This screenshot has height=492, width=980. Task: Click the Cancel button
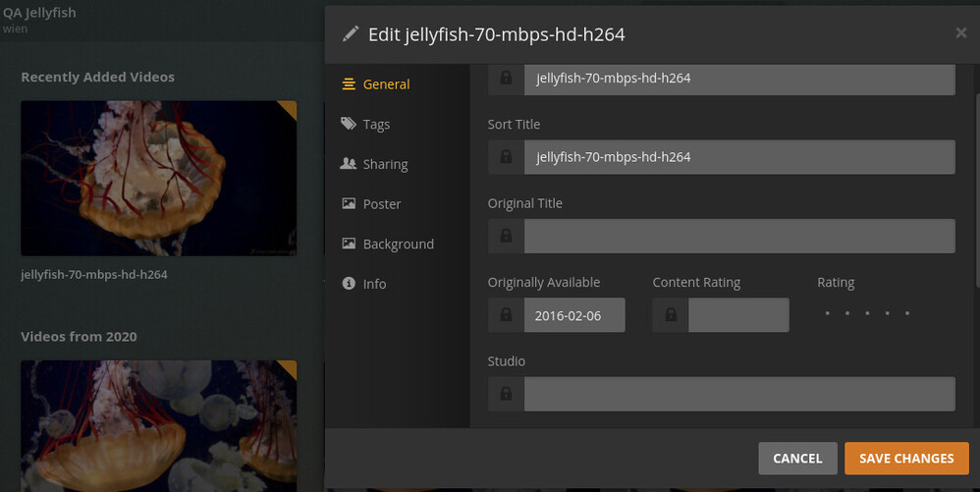pos(797,459)
